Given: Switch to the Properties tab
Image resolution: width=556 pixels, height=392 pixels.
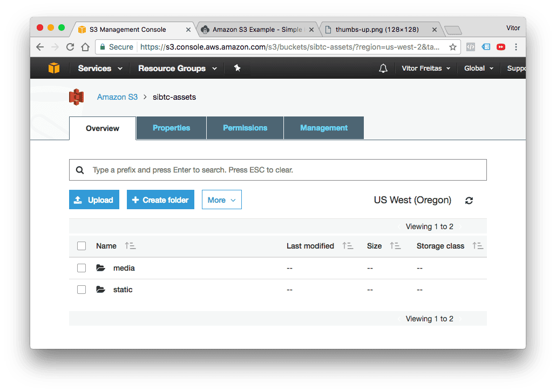Looking at the screenshot, I should coord(171,128).
